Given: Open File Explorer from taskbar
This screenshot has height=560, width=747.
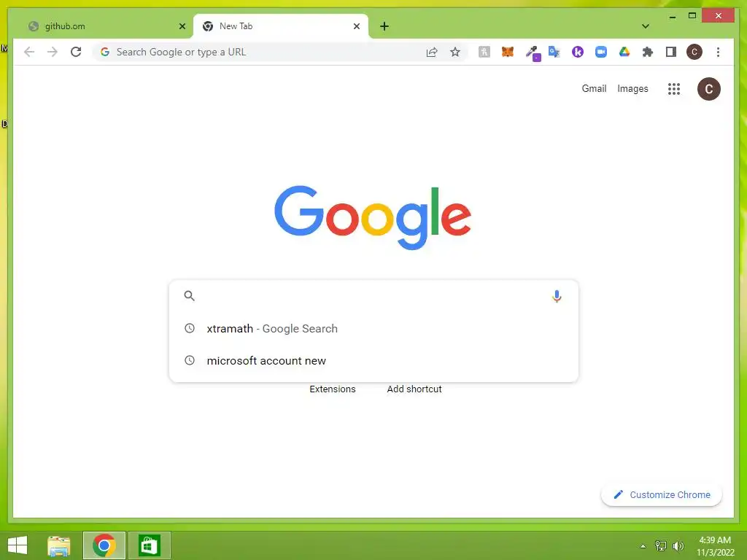Looking at the screenshot, I should 59,545.
